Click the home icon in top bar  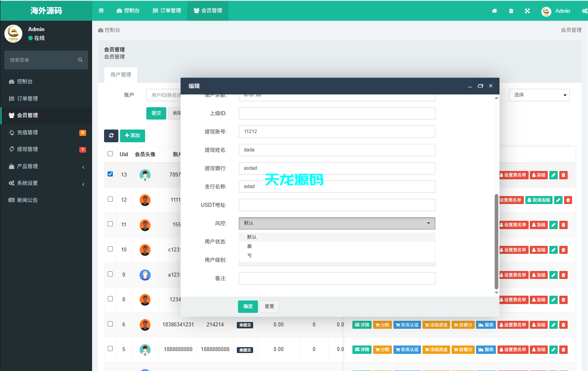494,11
